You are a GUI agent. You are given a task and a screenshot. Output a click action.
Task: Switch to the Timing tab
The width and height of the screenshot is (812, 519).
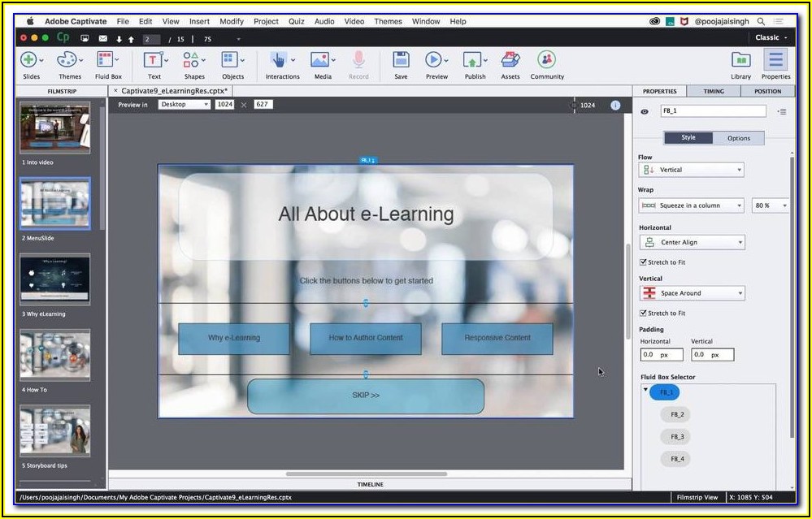pyautogui.click(x=714, y=92)
